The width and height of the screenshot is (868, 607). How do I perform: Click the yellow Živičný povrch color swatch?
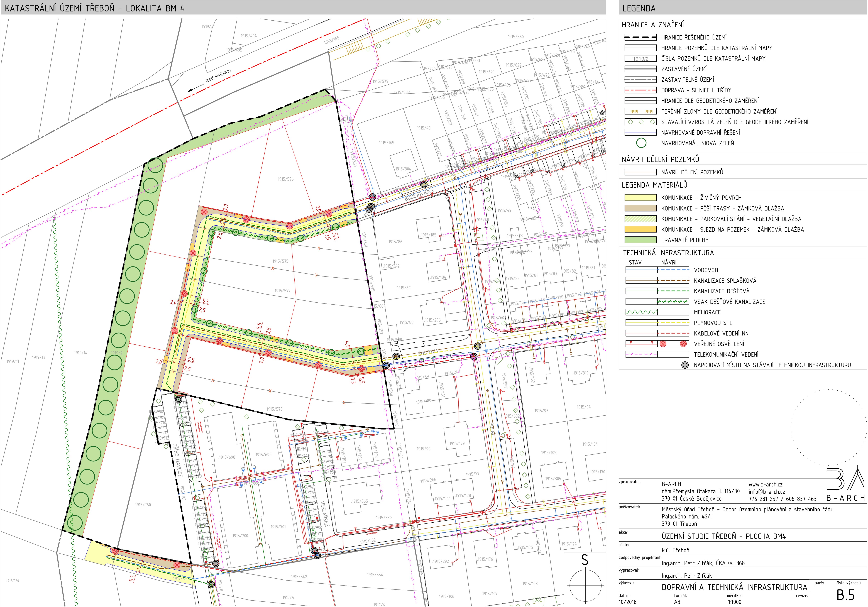click(640, 198)
